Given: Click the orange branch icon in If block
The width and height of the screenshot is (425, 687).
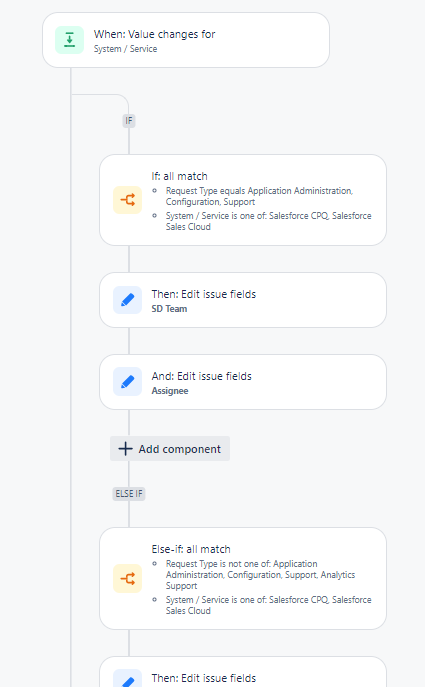Looking at the screenshot, I should click(128, 200).
